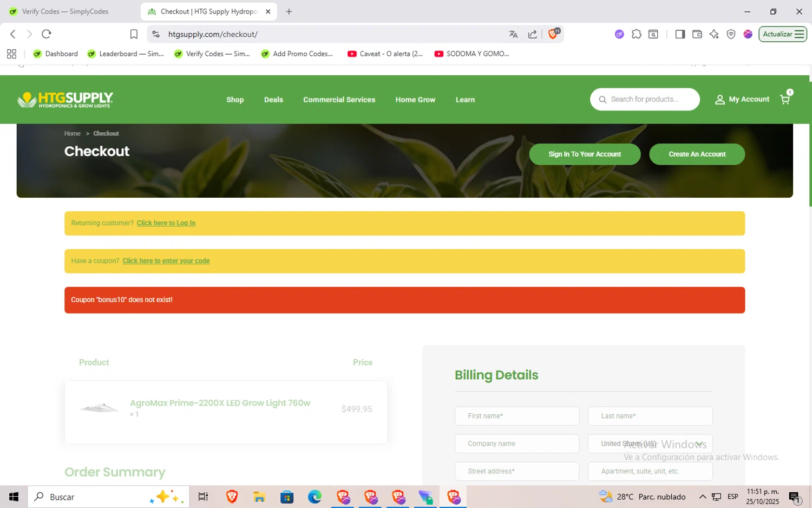
Task: Open the Home Grow menu
Action: tap(415, 100)
